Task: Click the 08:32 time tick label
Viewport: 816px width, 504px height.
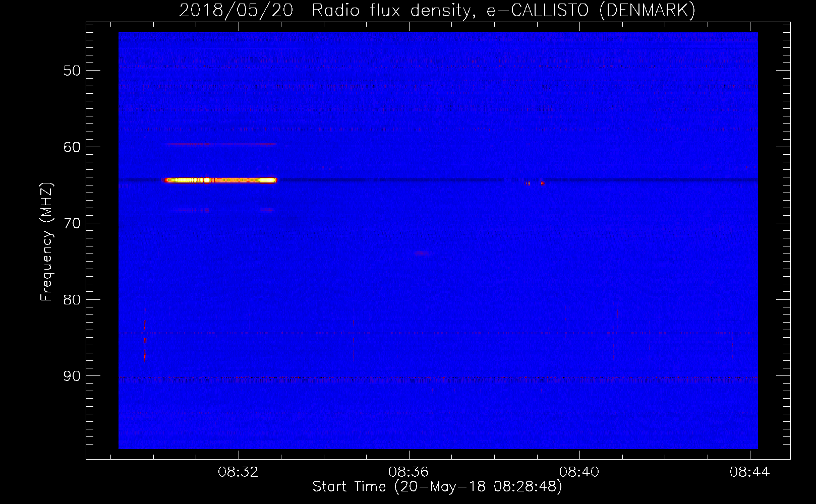Action: [x=238, y=472]
